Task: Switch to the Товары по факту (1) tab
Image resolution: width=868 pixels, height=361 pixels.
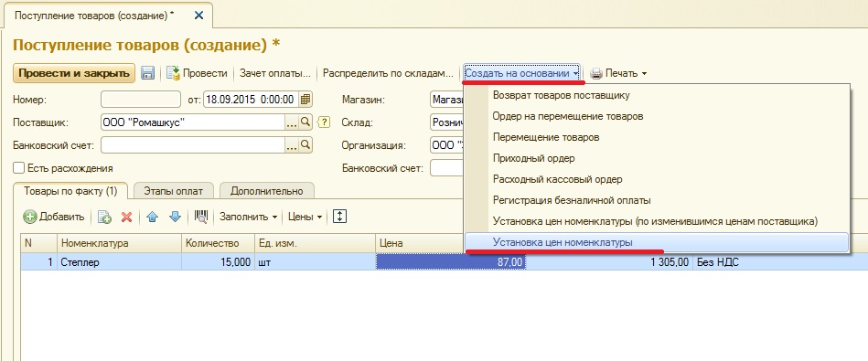Action: tap(70, 191)
